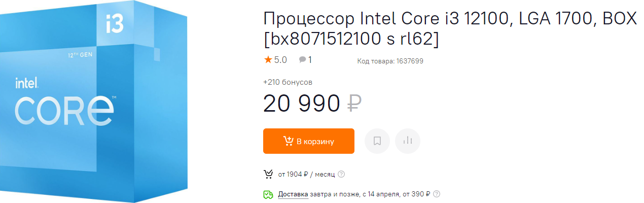Open the Intel Core box product image
The height and width of the screenshot is (203, 644).
94,101
